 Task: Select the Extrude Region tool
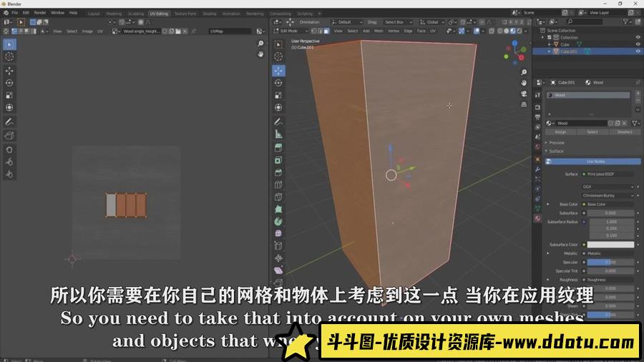[278, 148]
